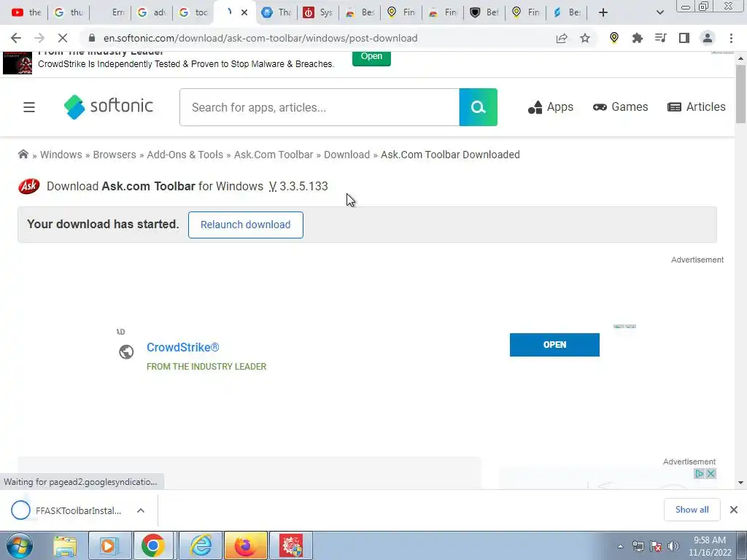Click the Chrome taskbar icon
Screen dimensions: 747x560
[x=153, y=545]
